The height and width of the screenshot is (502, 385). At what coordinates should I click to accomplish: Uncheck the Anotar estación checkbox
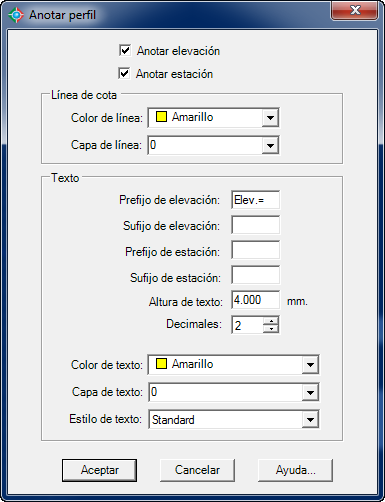tap(124, 73)
